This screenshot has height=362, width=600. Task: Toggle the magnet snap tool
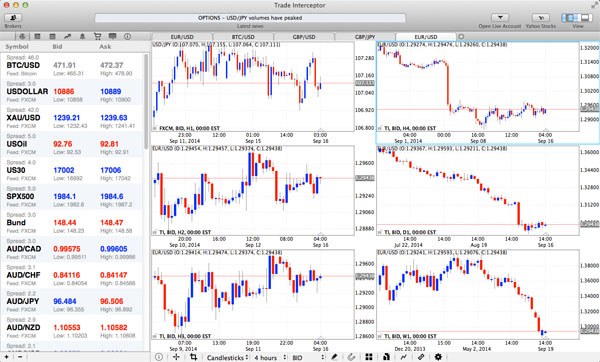point(351,357)
